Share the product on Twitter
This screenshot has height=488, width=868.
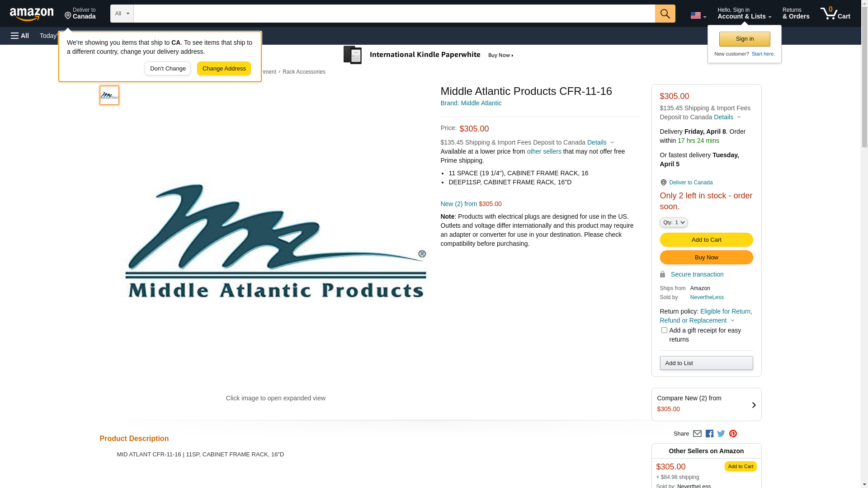[x=721, y=434]
